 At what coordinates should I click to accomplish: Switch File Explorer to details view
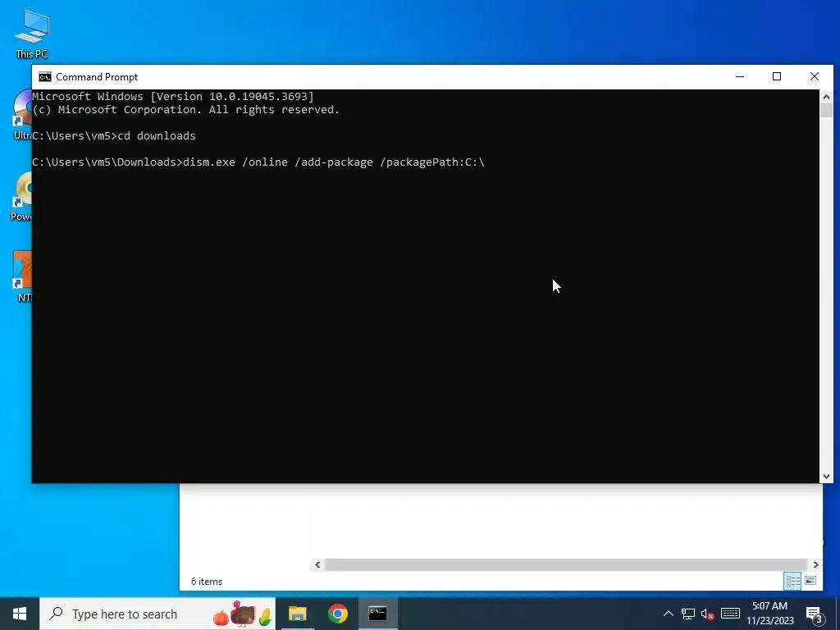[x=793, y=582]
